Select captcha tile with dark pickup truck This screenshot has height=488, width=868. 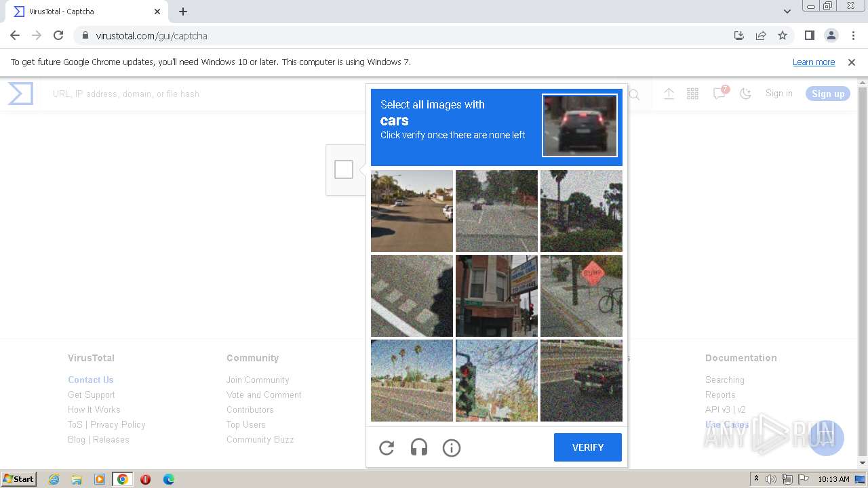(581, 380)
